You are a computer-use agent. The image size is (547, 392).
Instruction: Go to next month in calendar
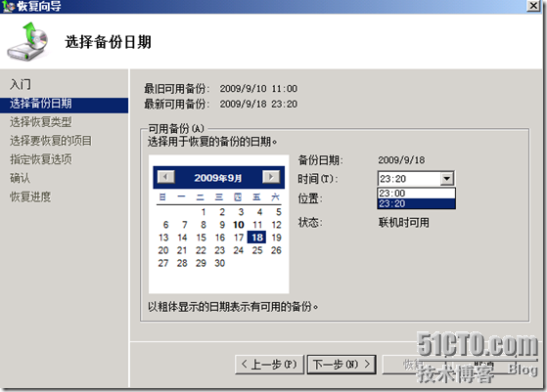pos(271,177)
